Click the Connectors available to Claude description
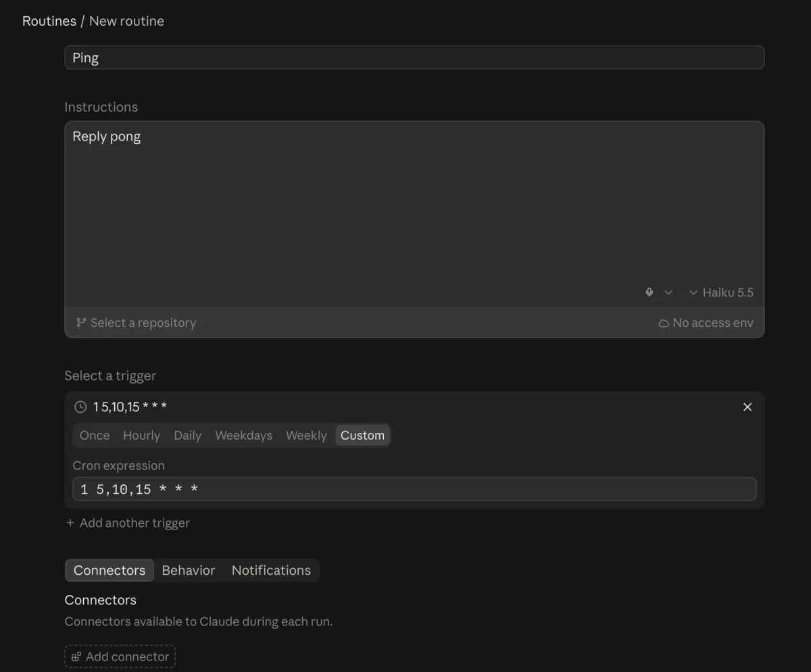 tap(199, 621)
